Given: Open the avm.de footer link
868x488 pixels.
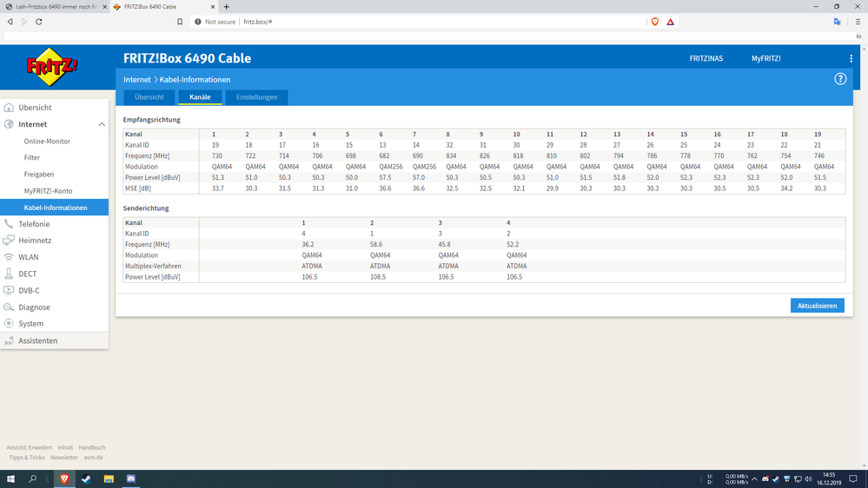Looking at the screenshot, I should tap(94, 458).
